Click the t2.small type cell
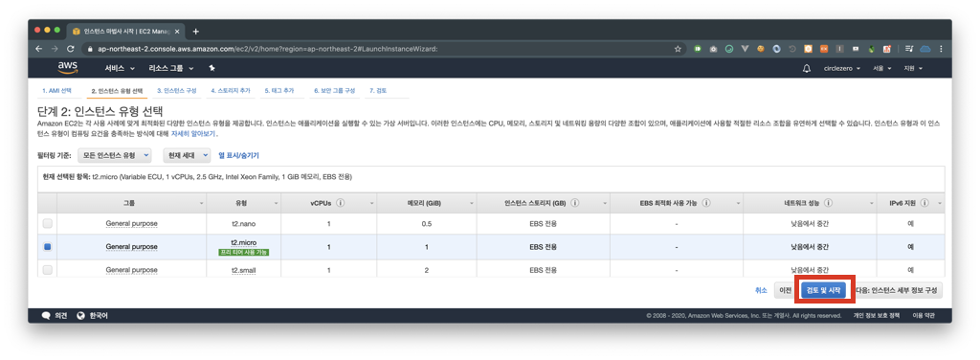 click(244, 270)
